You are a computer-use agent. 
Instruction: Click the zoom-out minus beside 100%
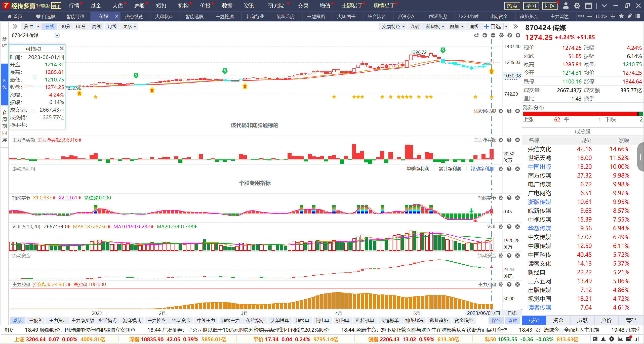pos(589,16)
